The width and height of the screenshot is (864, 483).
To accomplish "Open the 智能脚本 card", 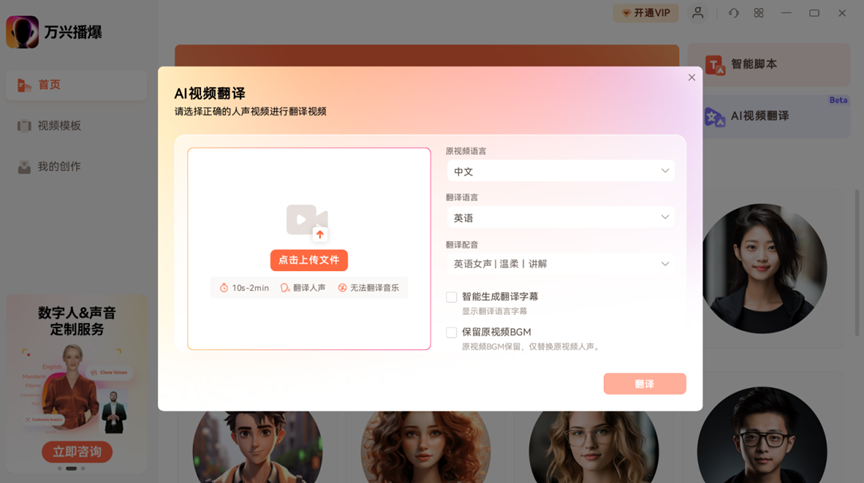I will coord(769,64).
